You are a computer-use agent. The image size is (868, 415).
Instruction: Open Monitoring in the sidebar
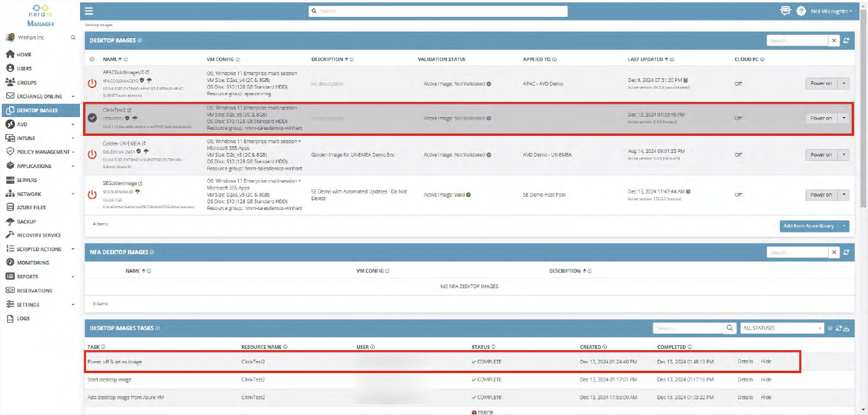[33, 263]
